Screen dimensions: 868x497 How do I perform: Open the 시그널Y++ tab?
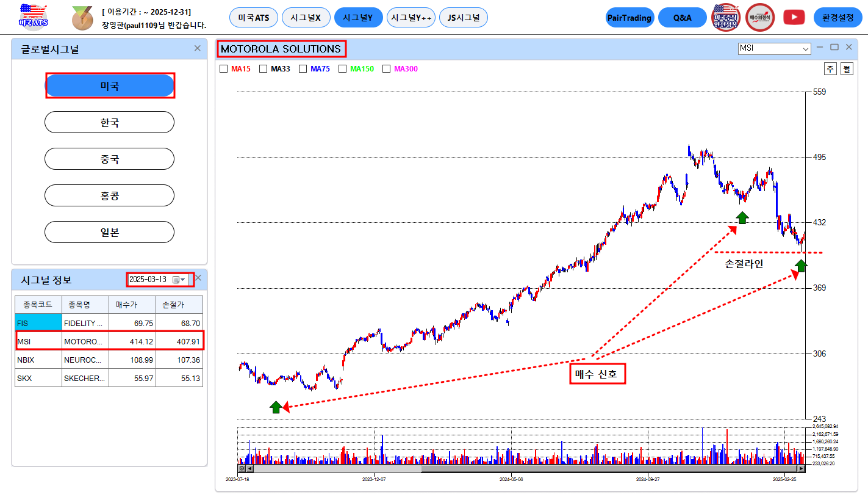411,18
